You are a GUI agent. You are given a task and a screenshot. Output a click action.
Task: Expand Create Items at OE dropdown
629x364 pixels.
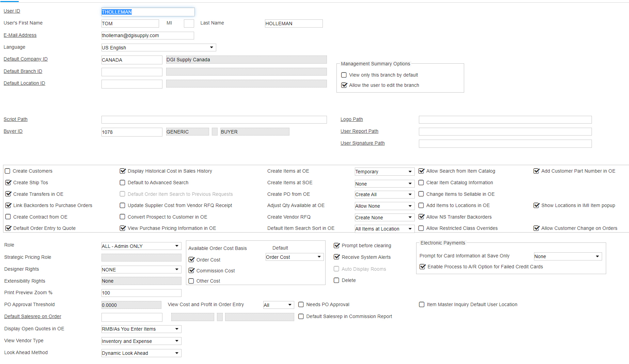coord(410,172)
